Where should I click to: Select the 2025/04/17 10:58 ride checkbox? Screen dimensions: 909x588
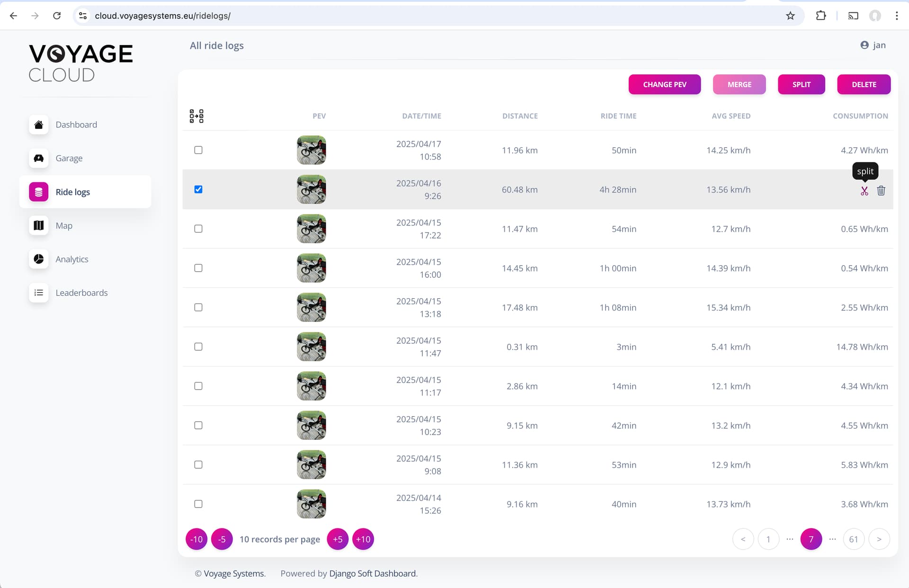(198, 150)
